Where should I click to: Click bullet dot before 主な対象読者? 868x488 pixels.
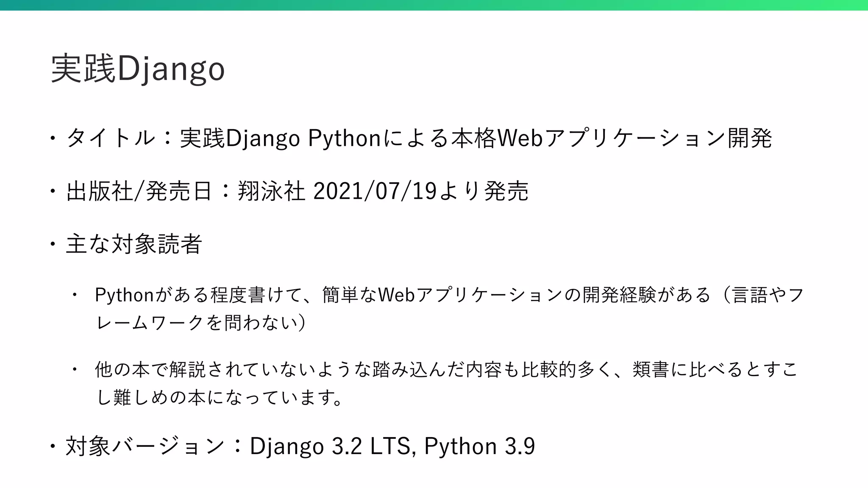point(53,244)
